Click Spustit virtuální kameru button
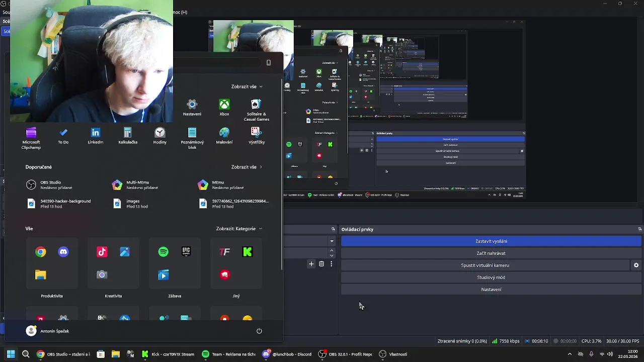The image size is (644, 362). [485, 265]
